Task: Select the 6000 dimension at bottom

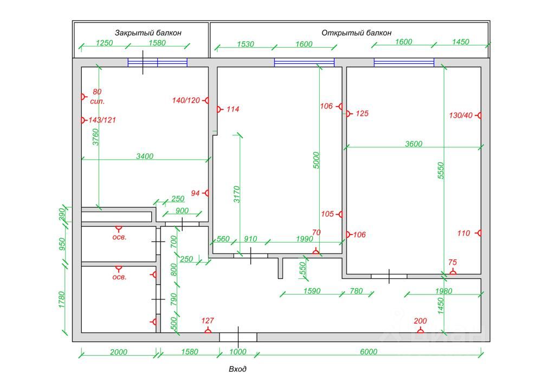Action: (x=369, y=352)
